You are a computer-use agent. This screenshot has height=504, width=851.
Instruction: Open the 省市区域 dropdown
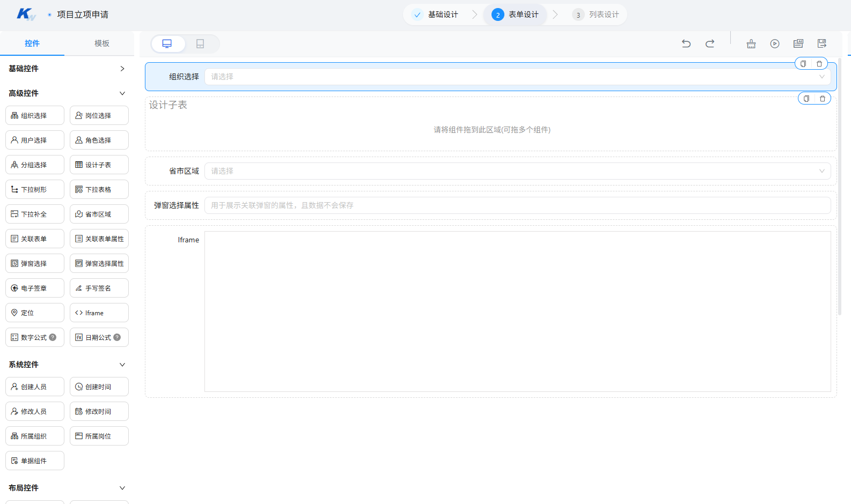pos(517,171)
